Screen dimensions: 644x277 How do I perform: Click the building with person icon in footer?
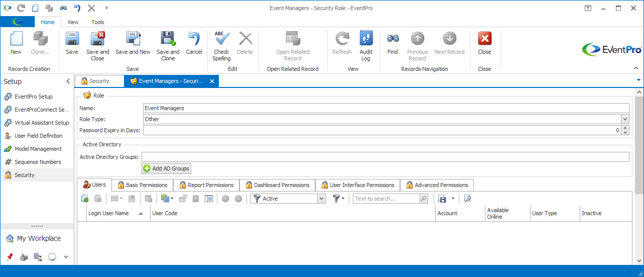click(x=38, y=257)
